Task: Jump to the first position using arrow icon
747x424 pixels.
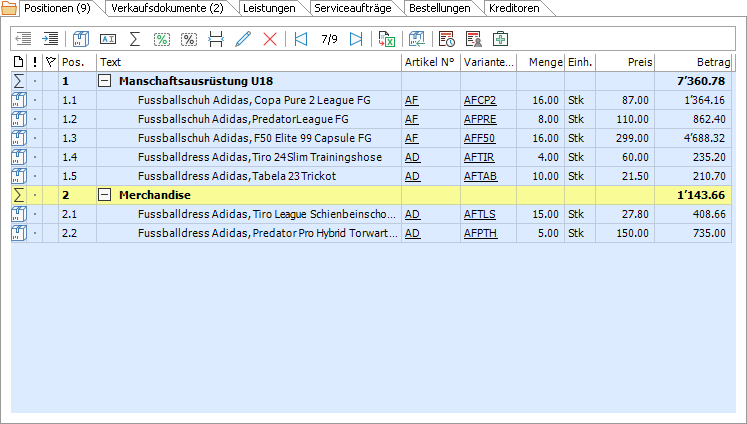Action: click(301, 39)
